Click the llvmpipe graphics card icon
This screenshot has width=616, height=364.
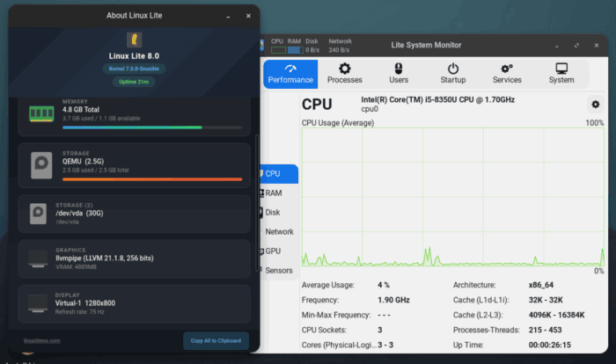(38, 258)
